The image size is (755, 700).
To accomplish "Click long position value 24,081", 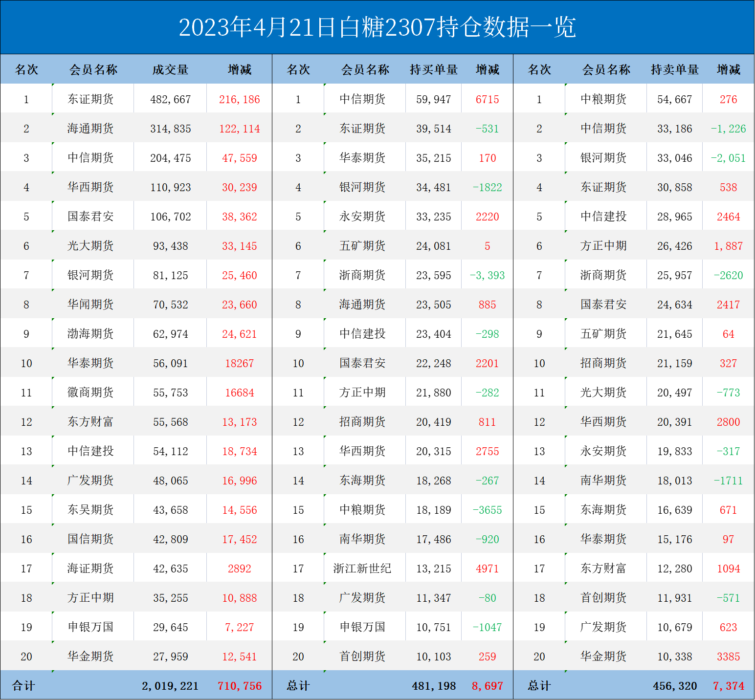I will 434,246.
